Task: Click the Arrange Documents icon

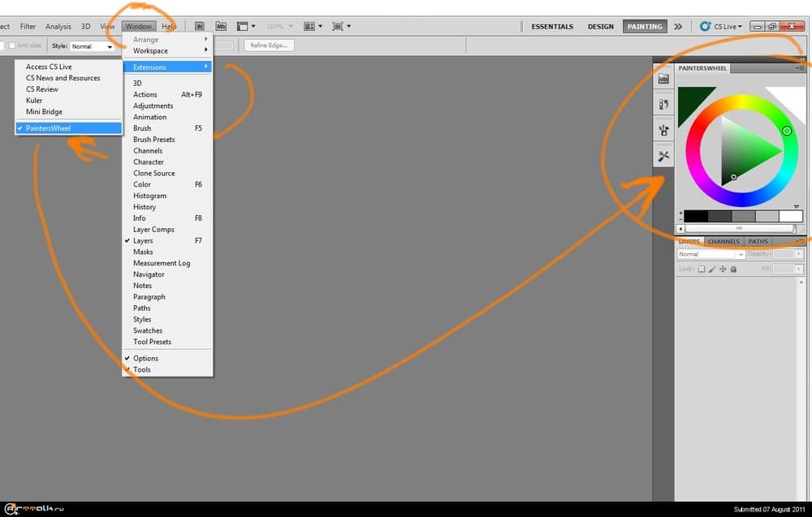Action: click(309, 27)
